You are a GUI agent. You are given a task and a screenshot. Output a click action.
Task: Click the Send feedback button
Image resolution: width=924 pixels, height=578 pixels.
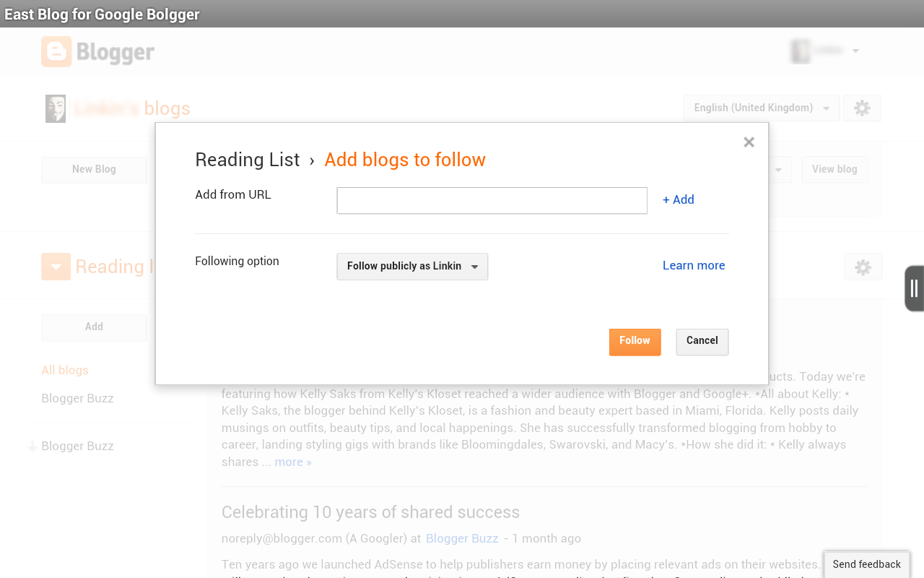(866, 564)
